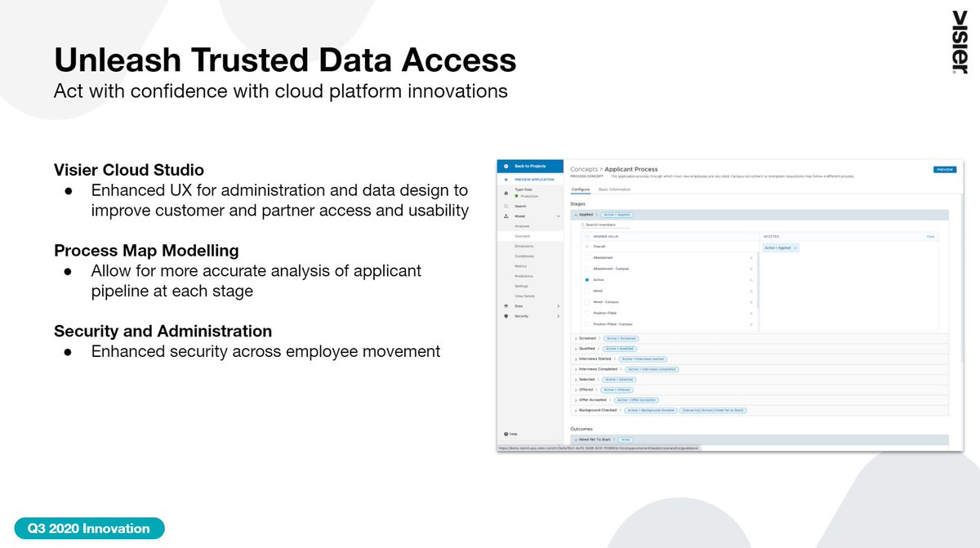Click the Help label
The height and width of the screenshot is (548, 980).
(514, 434)
